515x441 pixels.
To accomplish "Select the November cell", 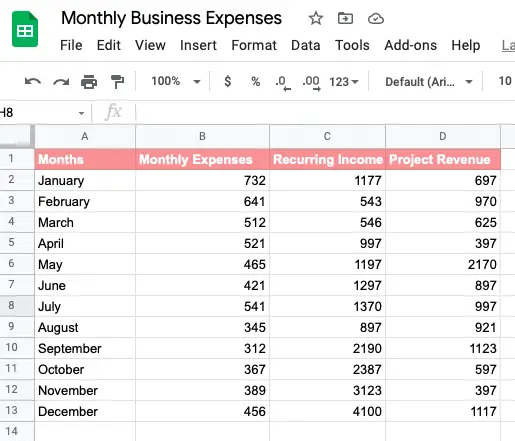I will point(85,390).
